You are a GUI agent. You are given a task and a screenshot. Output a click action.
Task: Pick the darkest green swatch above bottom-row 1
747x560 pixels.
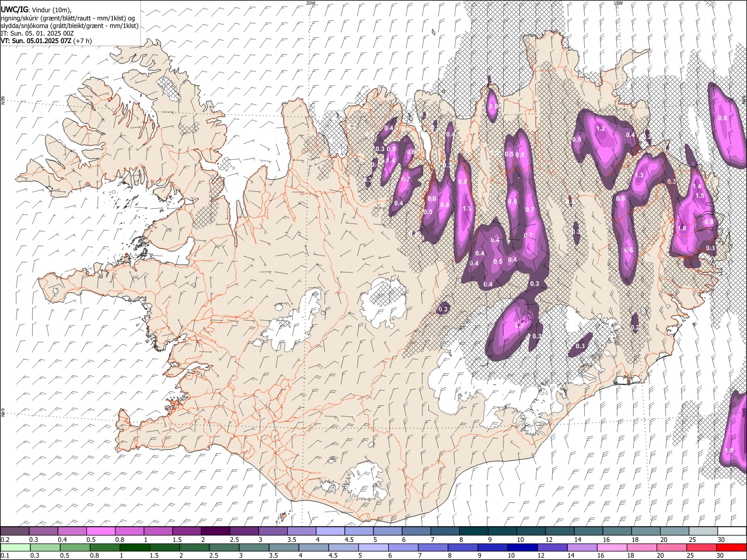point(134,547)
